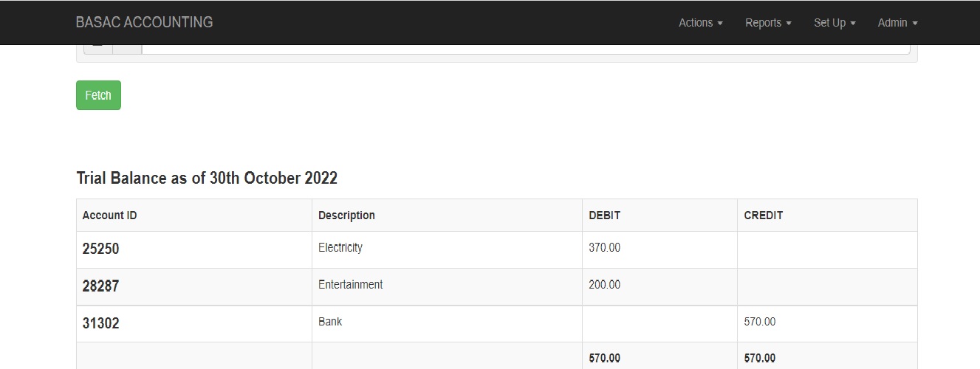Select the Description column header
Image resolution: width=980 pixels, height=369 pixels.
(x=346, y=215)
